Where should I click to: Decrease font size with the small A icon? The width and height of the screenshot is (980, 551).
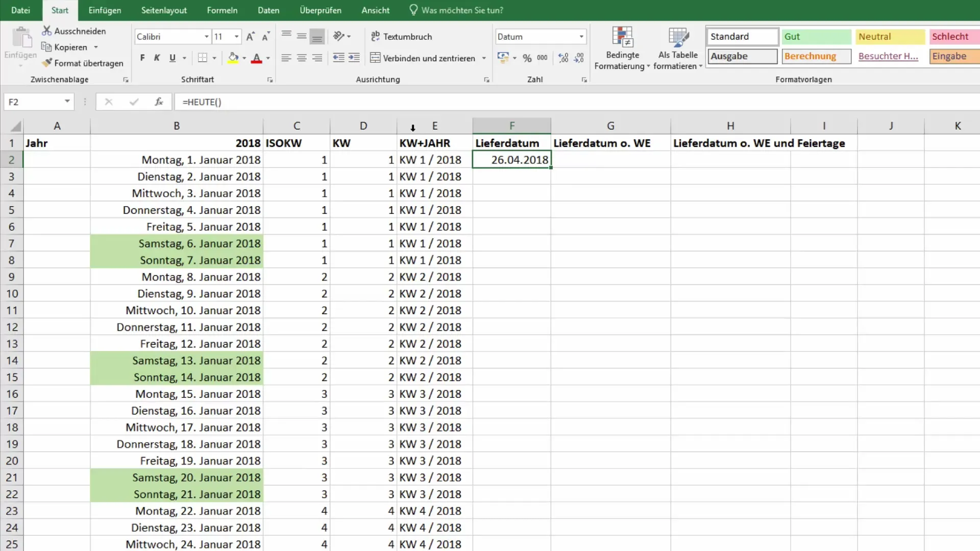pyautogui.click(x=266, y=36)
